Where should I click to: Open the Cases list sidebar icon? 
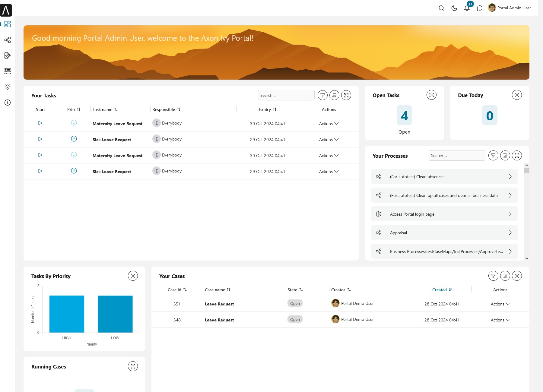(8, 71)
